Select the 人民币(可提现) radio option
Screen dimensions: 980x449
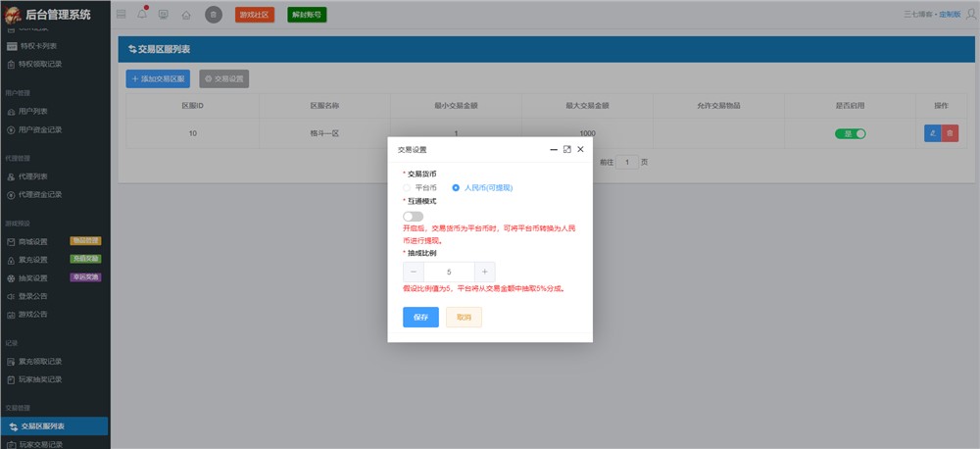pyautogui.click(x=456, y=186)
